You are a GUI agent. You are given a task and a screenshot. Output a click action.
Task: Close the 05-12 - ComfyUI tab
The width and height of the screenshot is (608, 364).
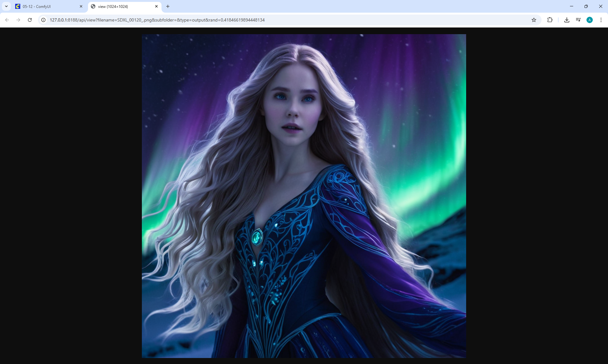point(81,6)
